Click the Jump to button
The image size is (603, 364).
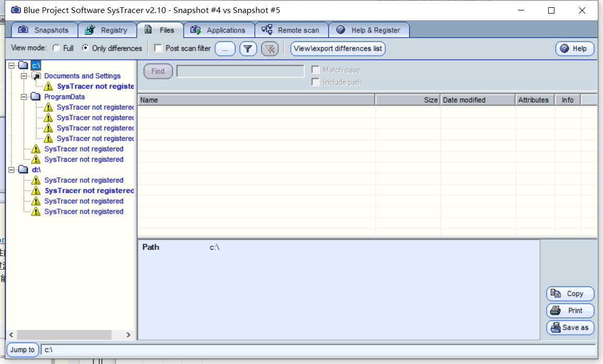click(22, 350)
